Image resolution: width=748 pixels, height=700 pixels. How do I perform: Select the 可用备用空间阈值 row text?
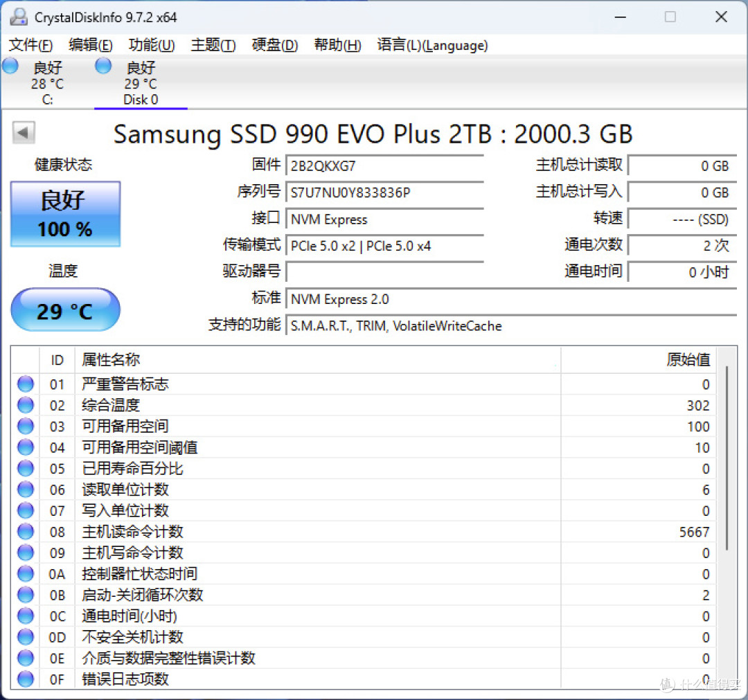click(139, 447)
